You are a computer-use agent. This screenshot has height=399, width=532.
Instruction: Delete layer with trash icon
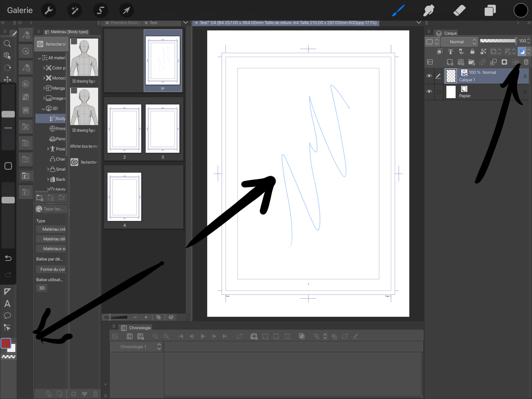(x=526, y=62)
